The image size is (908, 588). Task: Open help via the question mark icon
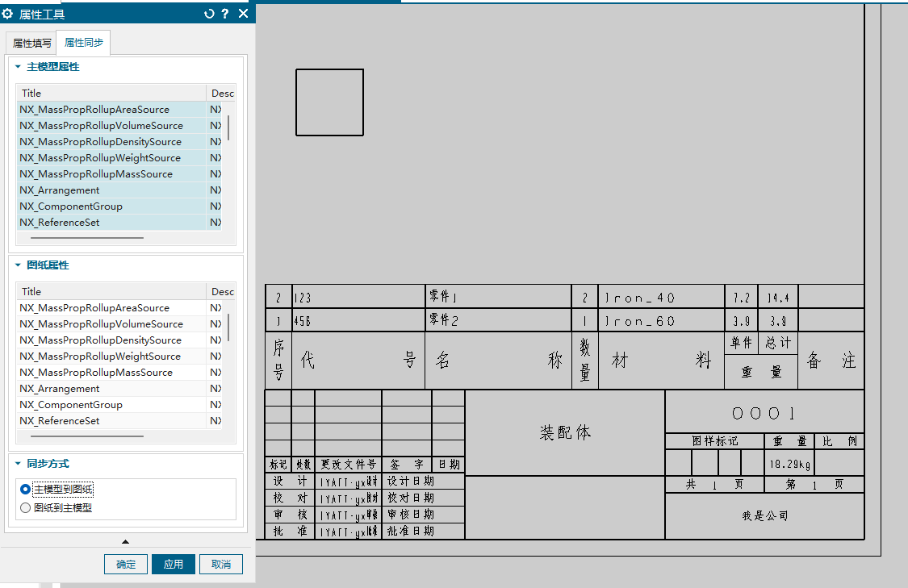(224, 13)
